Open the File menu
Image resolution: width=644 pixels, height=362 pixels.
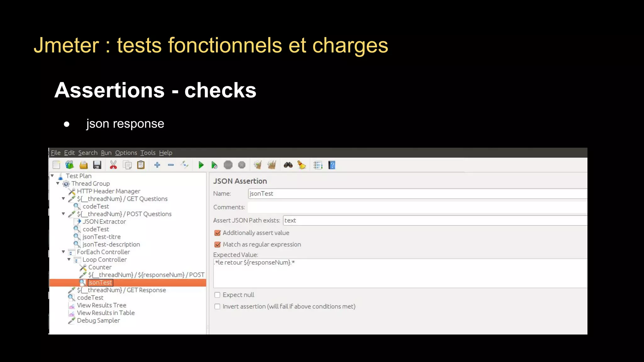tap(56, 153)
